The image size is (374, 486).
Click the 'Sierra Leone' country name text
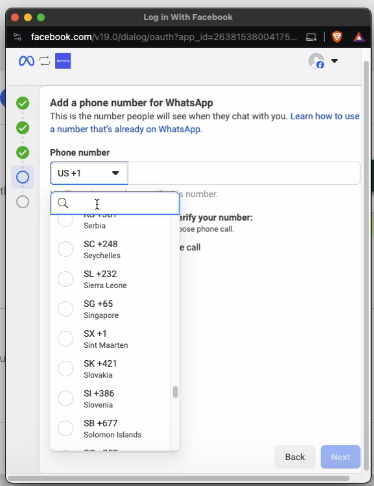coord(105,285)
